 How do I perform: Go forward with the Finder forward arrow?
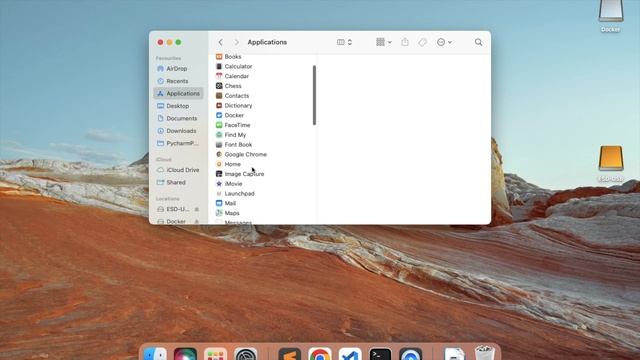[236, 42]
